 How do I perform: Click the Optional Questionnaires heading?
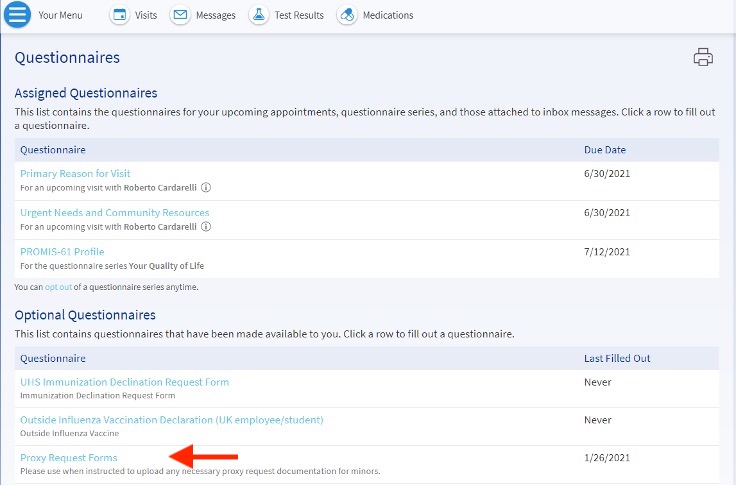[x=85, y=315]
